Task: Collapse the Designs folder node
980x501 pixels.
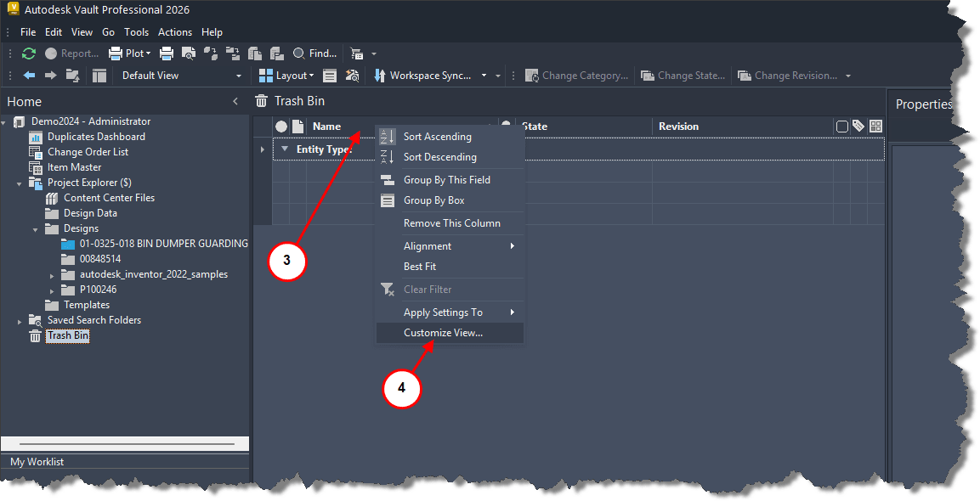Action: (x=36, y=229)
